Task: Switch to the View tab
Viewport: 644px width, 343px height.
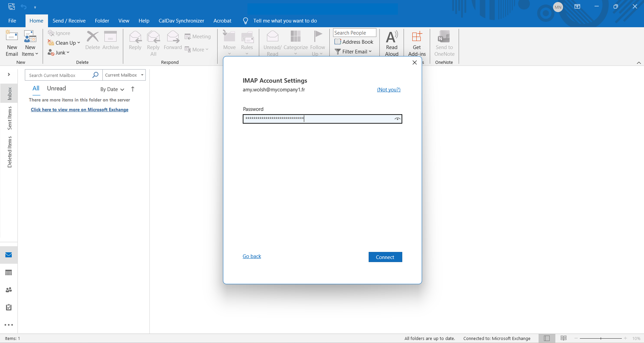Action: point(124,21)
